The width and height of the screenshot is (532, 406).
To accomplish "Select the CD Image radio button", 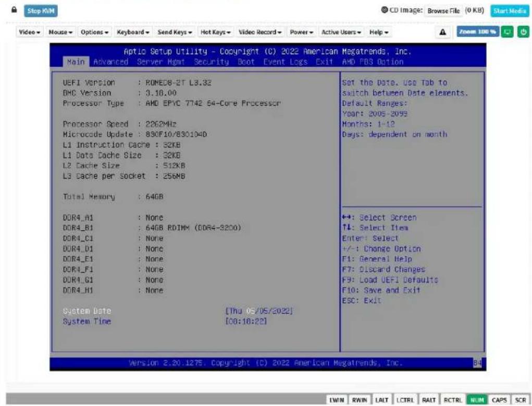I will click(384, 10).
